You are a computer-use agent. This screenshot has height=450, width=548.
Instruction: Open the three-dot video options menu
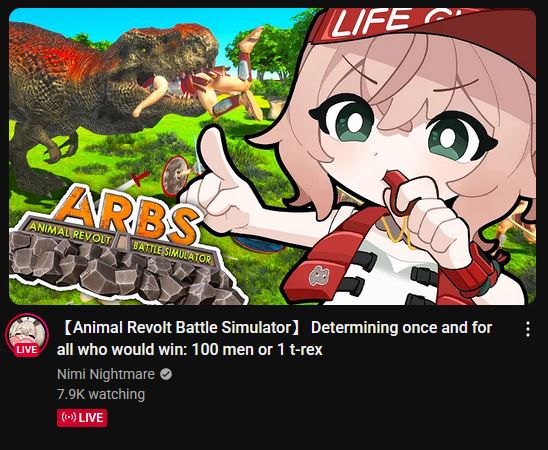pyautogui.click(x=528, y=329)
